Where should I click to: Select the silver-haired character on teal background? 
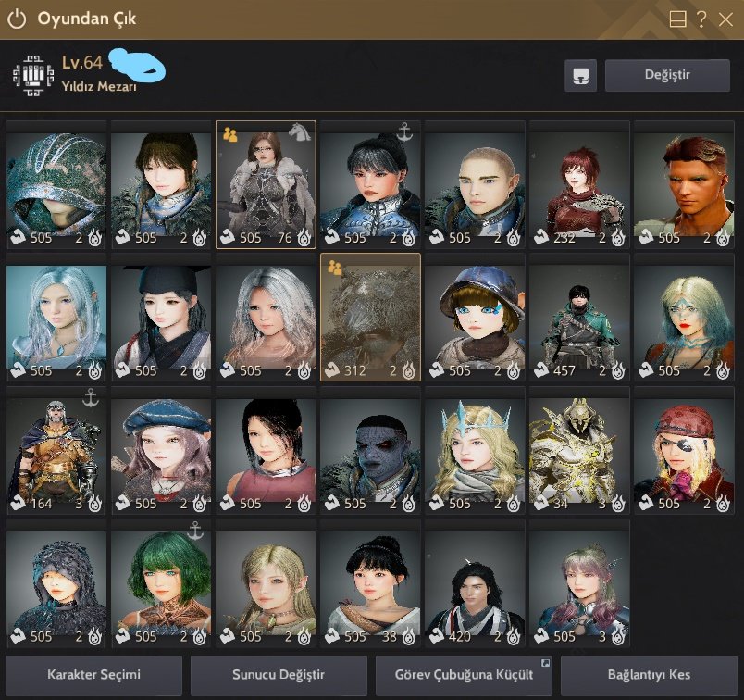tap(56, 318)
